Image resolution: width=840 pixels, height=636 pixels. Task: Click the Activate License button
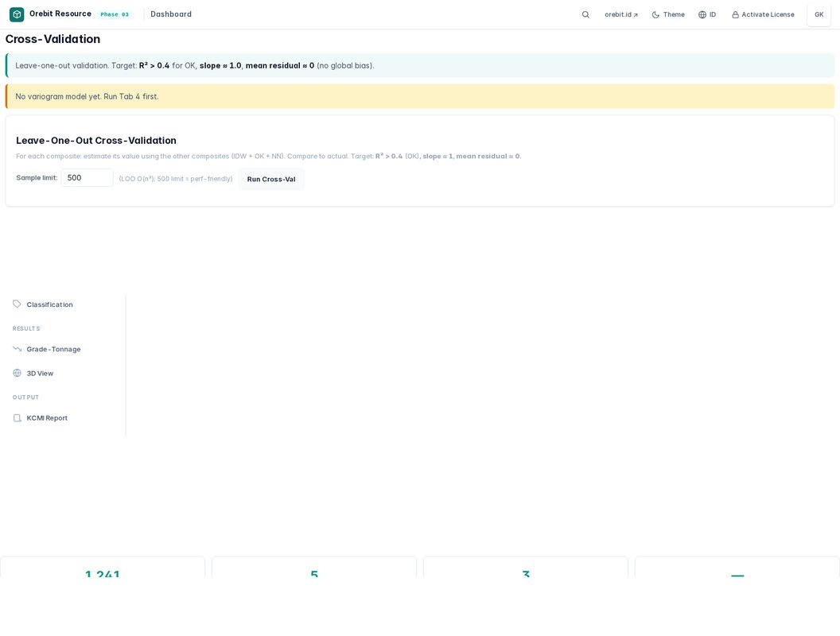763,14
